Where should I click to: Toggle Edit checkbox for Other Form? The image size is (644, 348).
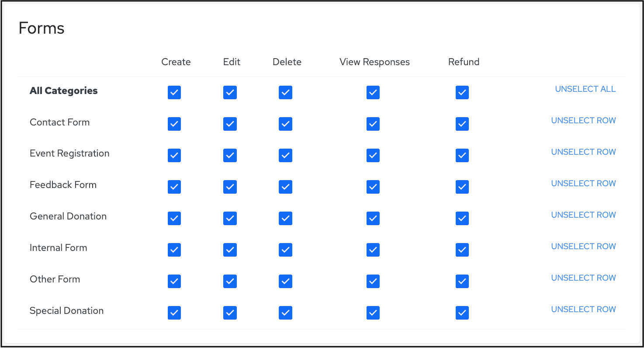pyautogui.click(x=230, y=282)
